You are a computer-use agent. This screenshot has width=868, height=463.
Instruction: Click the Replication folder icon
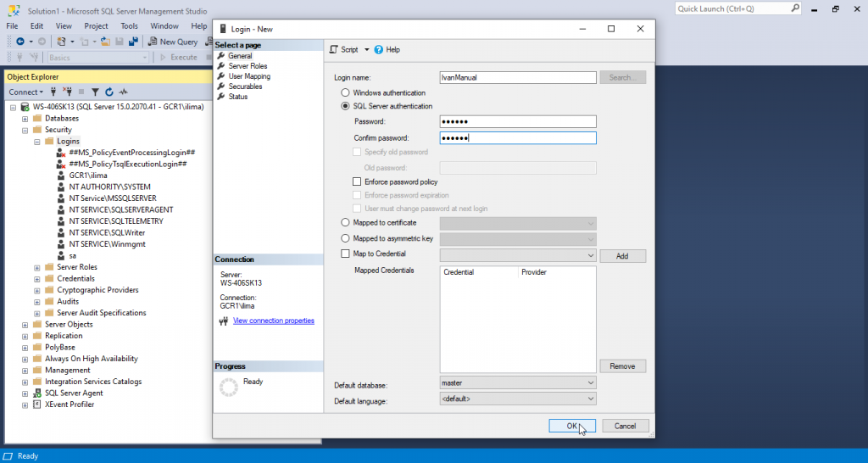pos(37,336)
